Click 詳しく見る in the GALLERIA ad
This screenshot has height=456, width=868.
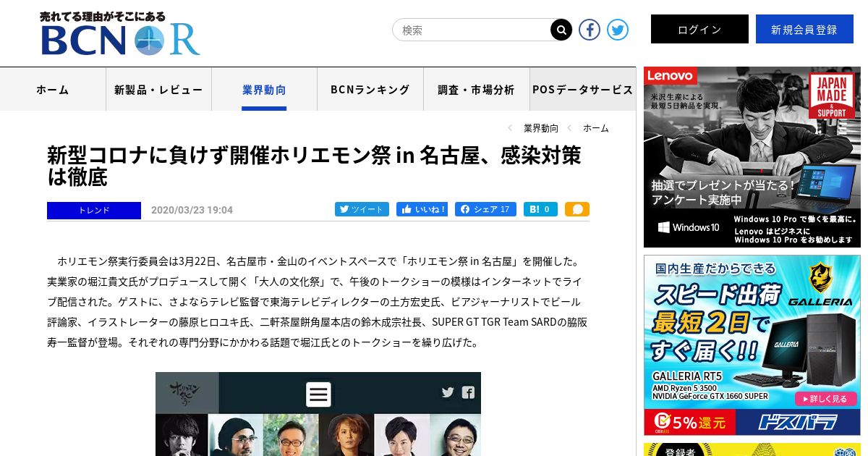825,399
